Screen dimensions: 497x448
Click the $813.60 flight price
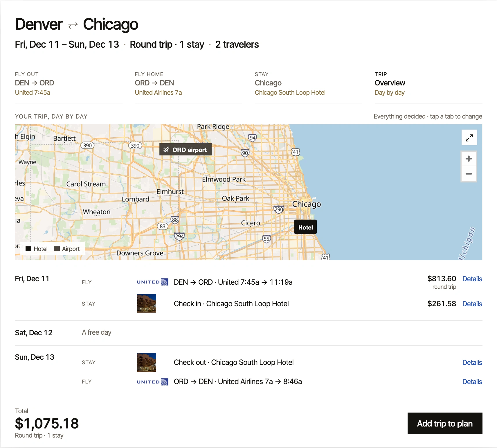click(x=442, y=279)
